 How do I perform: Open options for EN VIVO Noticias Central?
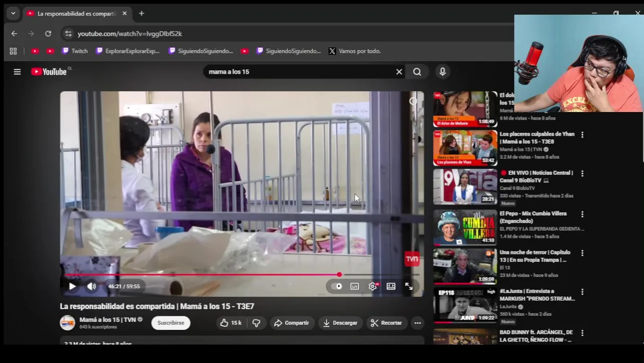(582, 173)
